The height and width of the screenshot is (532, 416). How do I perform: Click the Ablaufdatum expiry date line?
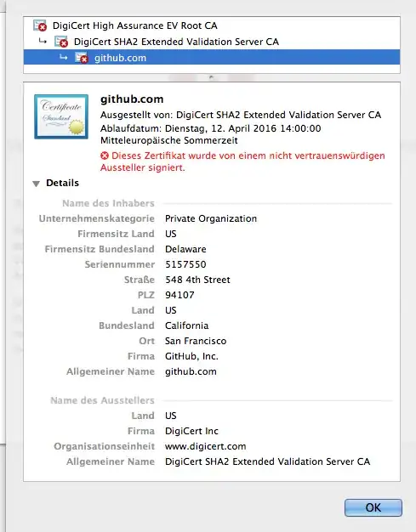210,134
